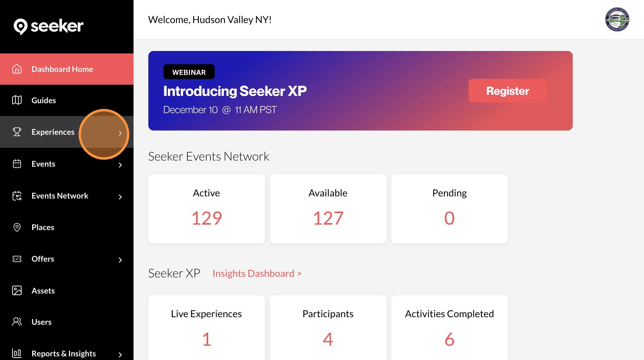Open the Insights Dashboard link

click(x=257, y=273)
